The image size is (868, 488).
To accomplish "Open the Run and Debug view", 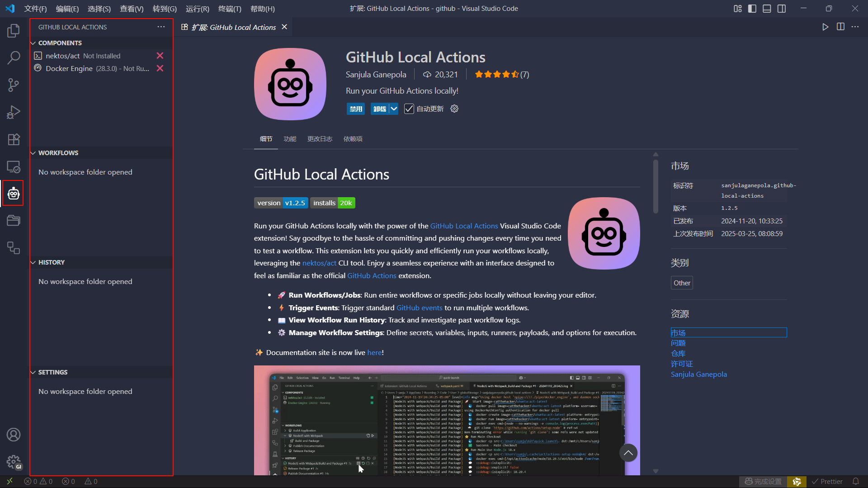I will [x=14, y=112].
